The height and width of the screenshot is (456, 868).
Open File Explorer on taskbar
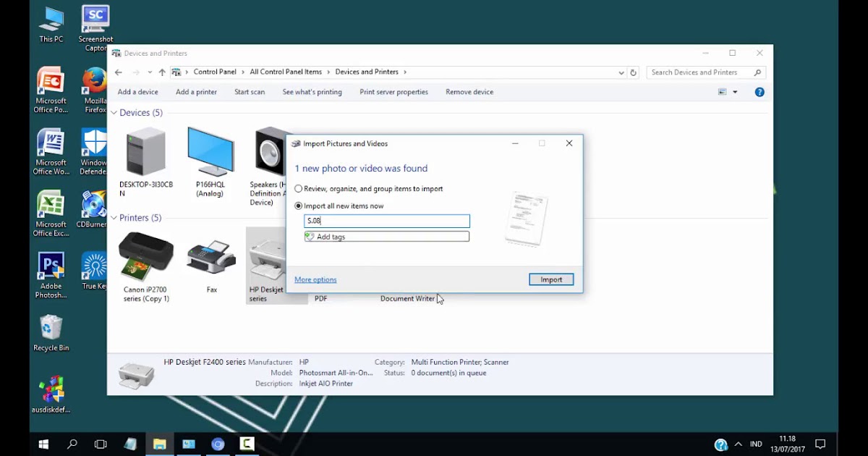point(160,444)
